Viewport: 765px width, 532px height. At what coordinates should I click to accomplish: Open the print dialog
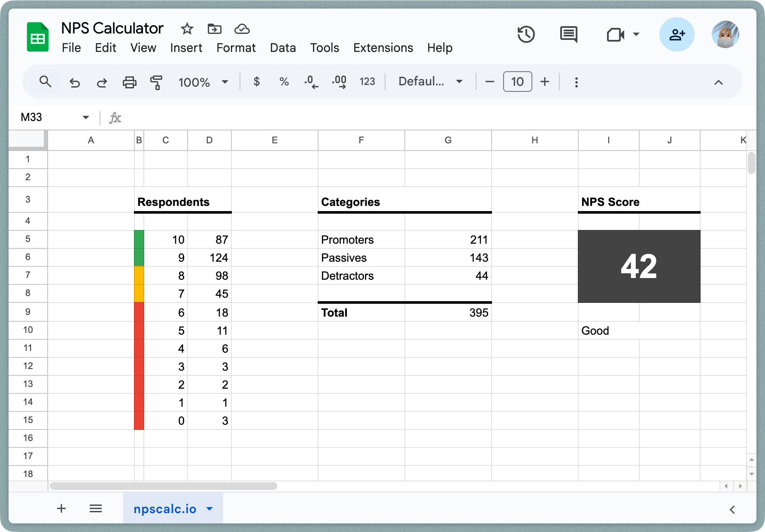point(130,82)
